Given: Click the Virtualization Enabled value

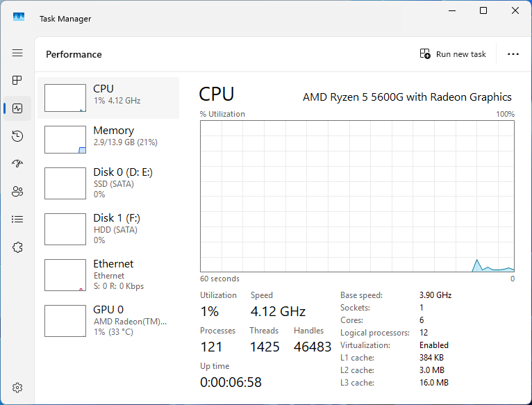Looking at the screenshot, I should (x=434, y=345).
